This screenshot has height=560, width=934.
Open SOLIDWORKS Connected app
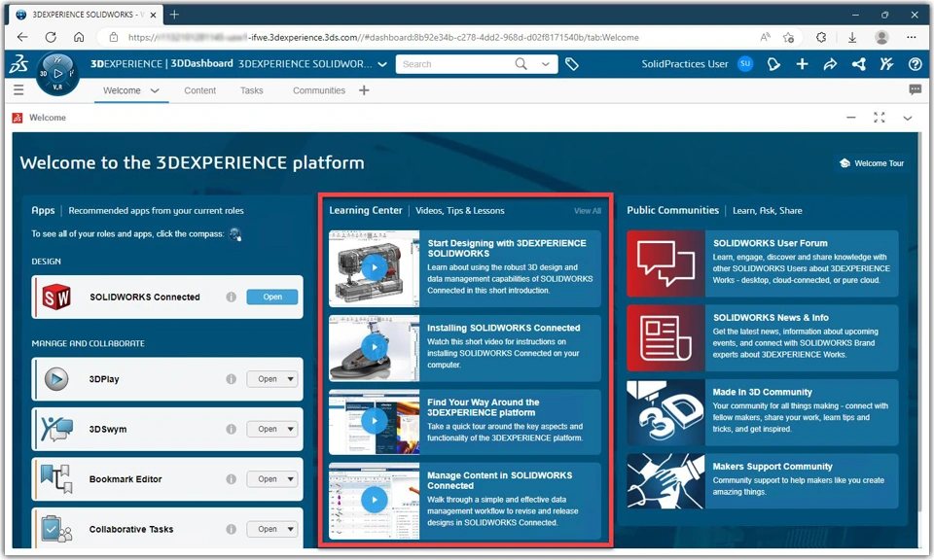pos(272,297)
